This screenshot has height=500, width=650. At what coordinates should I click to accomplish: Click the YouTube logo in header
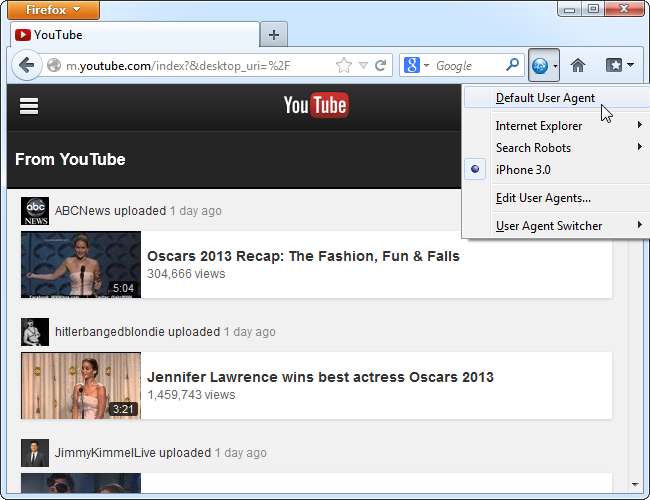(315, 105)
